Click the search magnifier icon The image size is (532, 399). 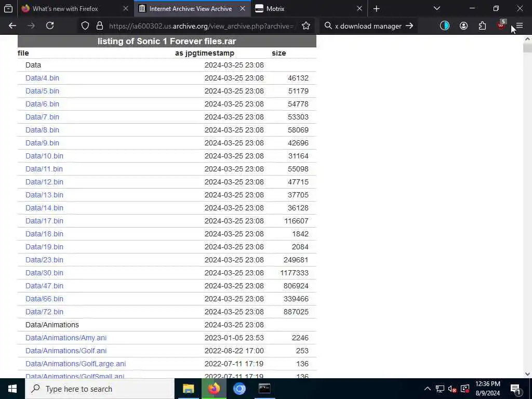(328, 26)
